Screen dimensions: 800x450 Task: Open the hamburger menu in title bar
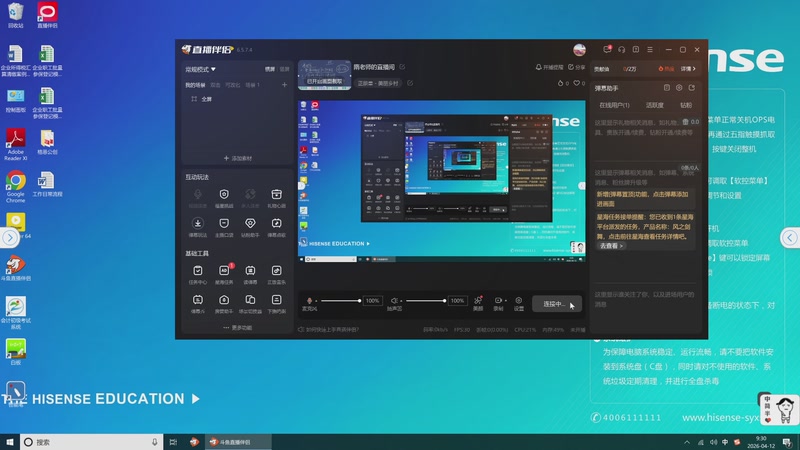650,49
